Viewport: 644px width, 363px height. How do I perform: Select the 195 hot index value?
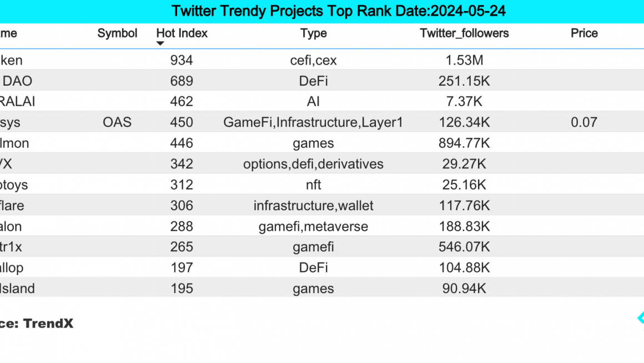(x=182, y=289)
